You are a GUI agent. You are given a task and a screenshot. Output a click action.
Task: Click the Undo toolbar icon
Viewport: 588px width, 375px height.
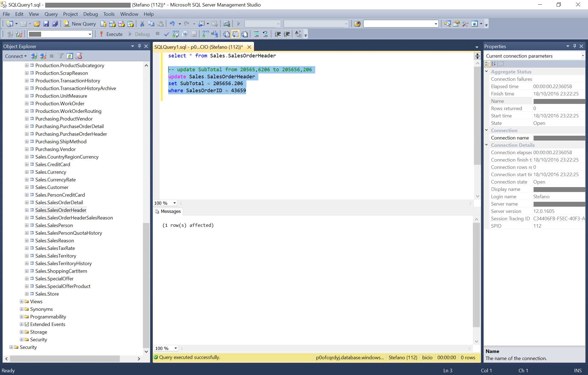(172, 24)
